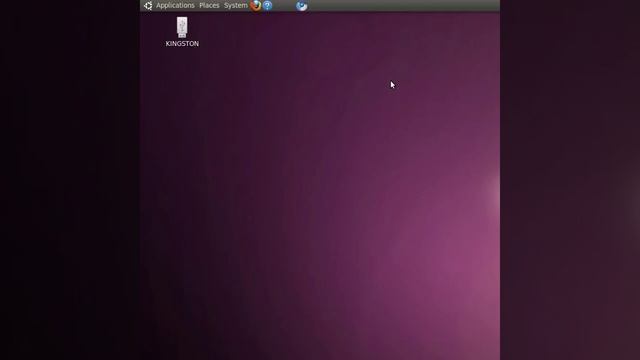Click the Ubuntu logo icon
Image resolution: width=640 pixels, height=360 pixels.
(148, 5)
